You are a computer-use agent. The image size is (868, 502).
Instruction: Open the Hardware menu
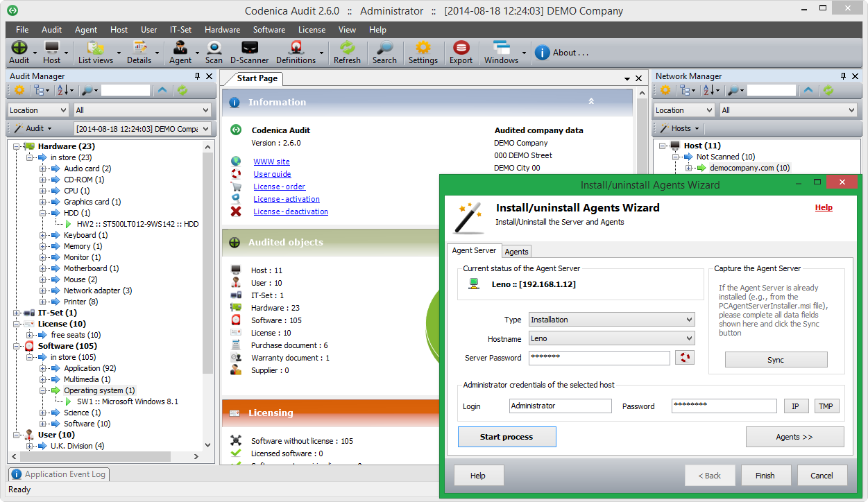pos(222,30)
